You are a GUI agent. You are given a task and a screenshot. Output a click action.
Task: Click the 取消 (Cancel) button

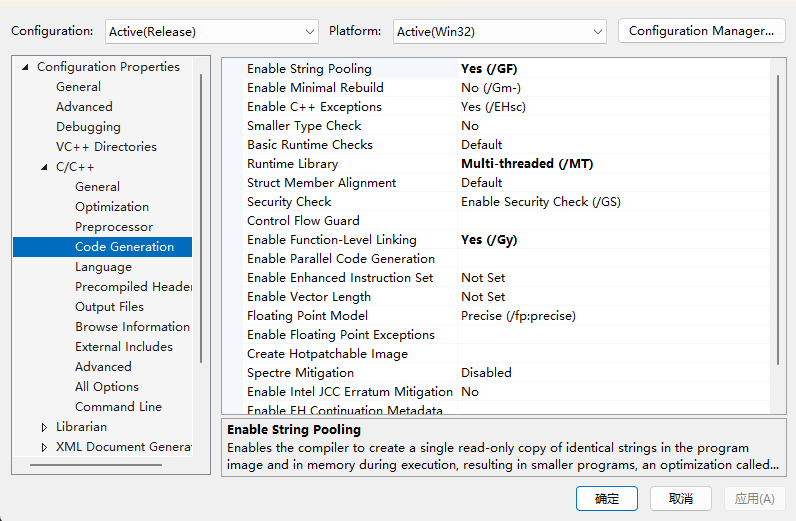pyautogui.click(x=681, y=498)
